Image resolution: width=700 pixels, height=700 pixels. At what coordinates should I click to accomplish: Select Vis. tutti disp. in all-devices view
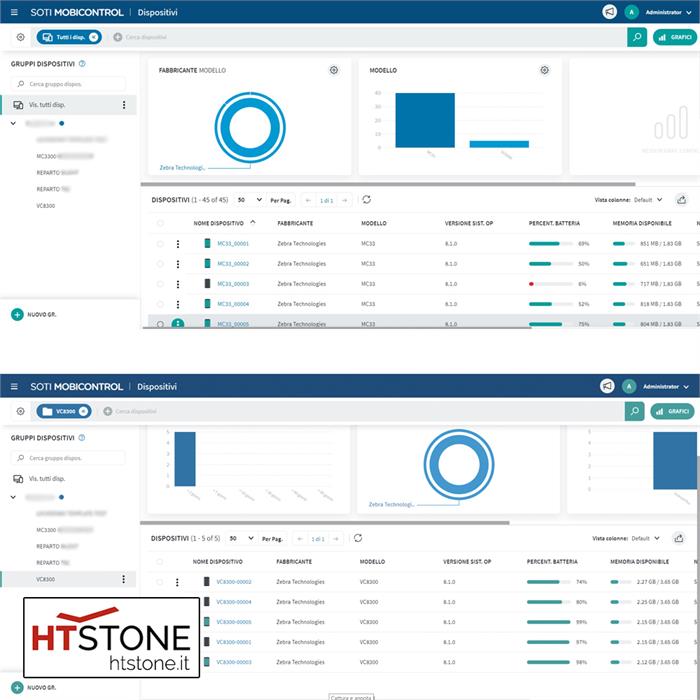pyautogui.click(x=68, y=105)
